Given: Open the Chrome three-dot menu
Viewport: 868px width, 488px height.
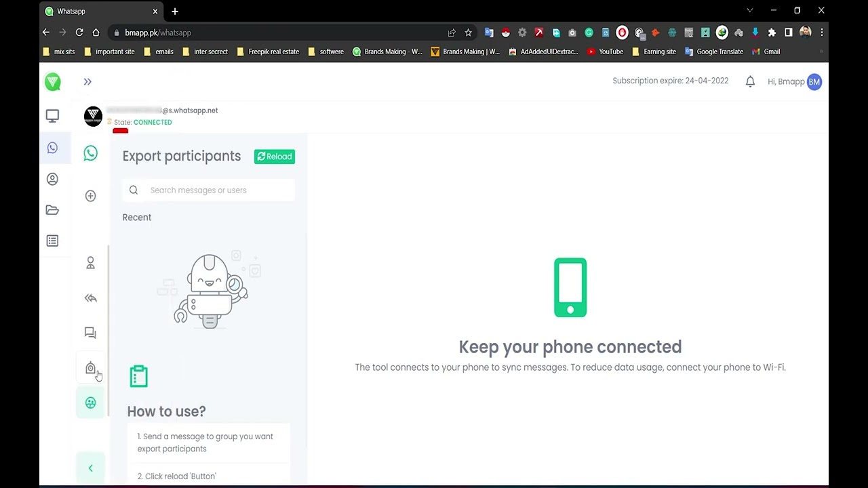Looking at the screenshot, I should click(x=822, y=33).
